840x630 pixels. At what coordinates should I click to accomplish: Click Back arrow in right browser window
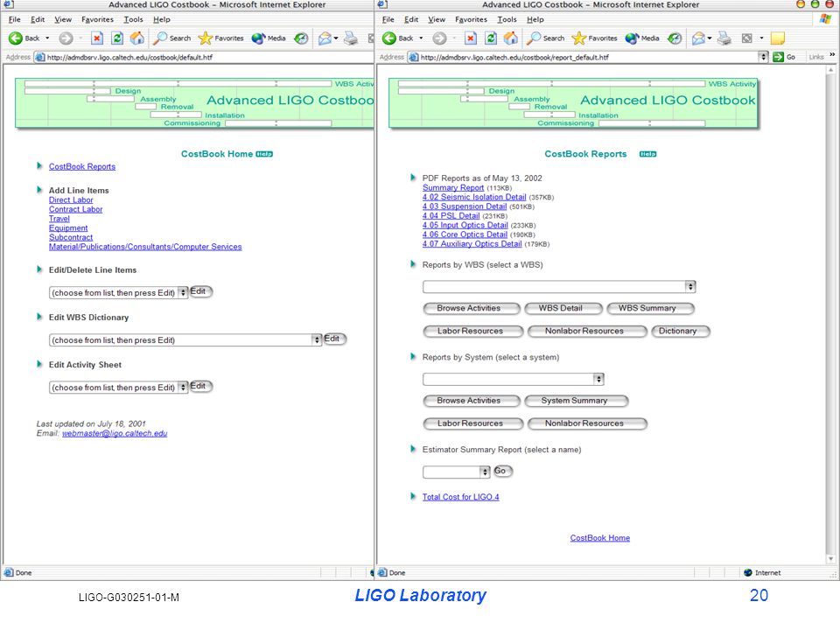tap(389, 38)
